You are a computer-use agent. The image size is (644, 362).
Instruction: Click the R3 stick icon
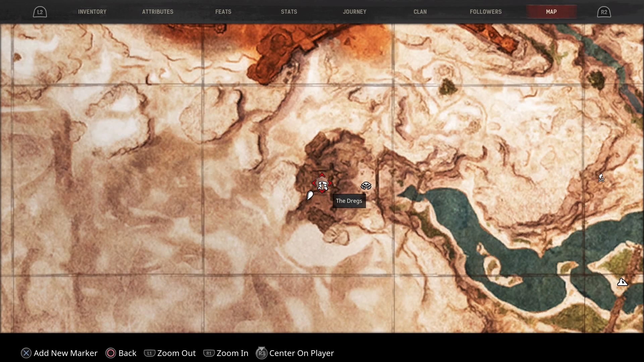coord(262,353)
